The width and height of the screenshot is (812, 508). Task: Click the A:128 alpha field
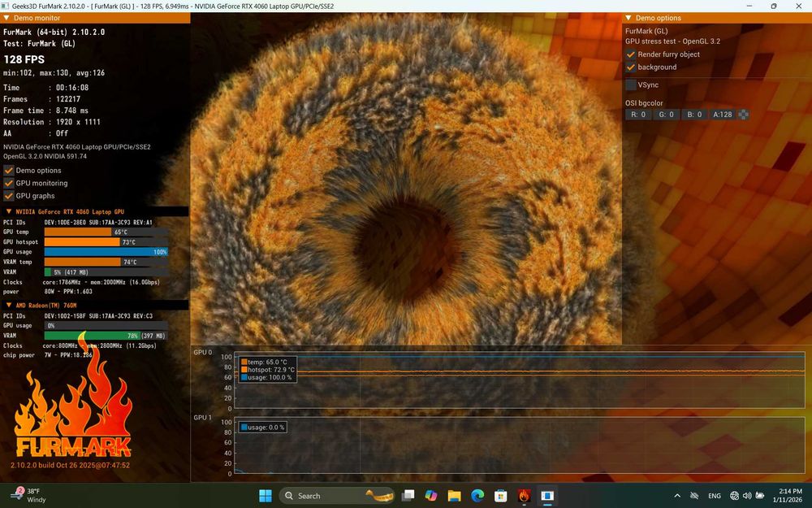coord(723,115)
